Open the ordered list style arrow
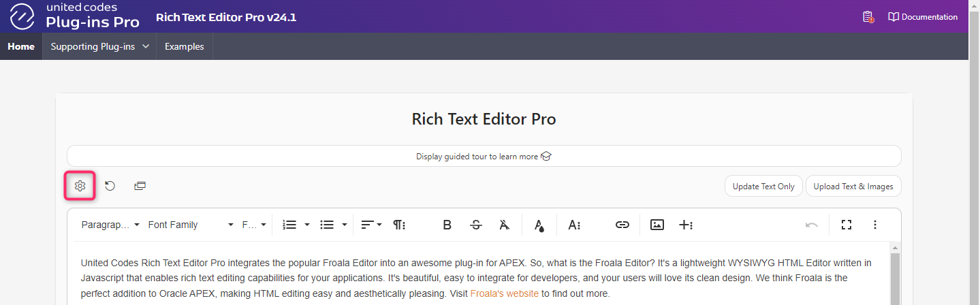The height and width of the screenshot is (305, 980). tap(307, 225)
